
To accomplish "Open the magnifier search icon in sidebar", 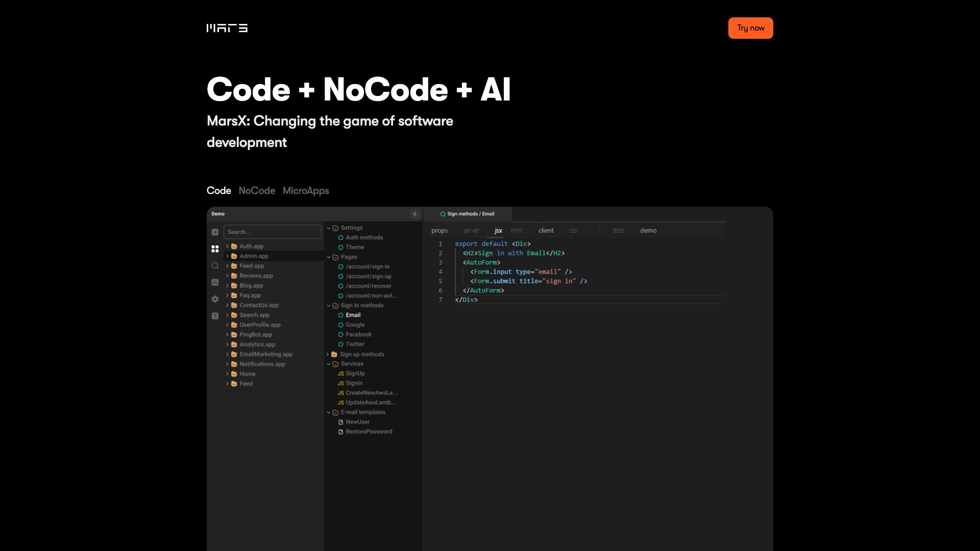I will coord(215,266).
